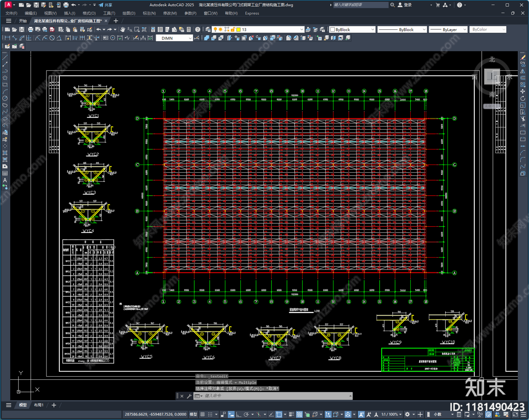
Task: Toggle transparency display in status bar
Action: pos(299,414)
